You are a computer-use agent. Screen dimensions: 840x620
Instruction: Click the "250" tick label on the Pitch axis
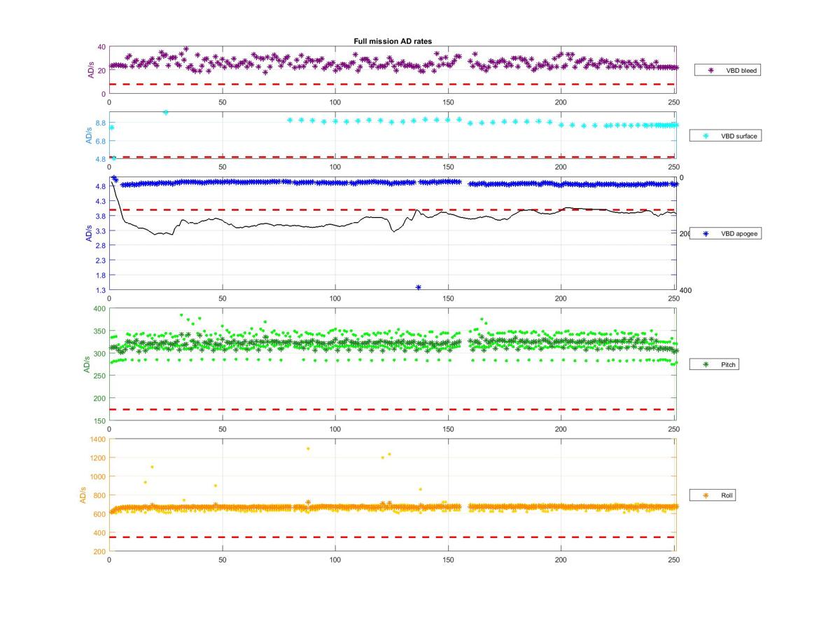(99, 376)
